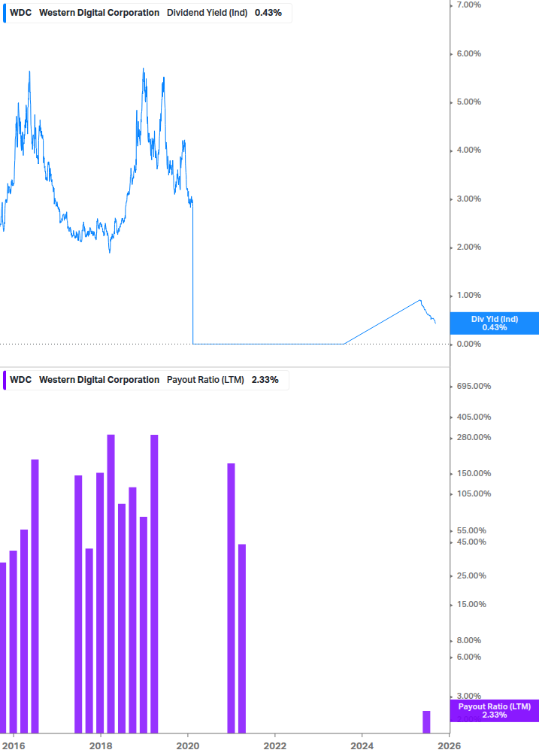The image size is (539, 756).
Task: Click the 105.00% label on the payout axis
Action: click(474, 493)
